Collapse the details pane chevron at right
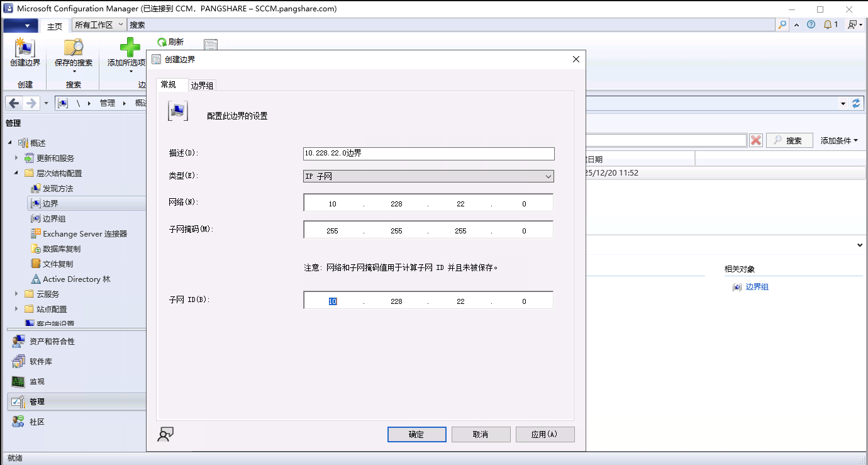 click(859, 245)
